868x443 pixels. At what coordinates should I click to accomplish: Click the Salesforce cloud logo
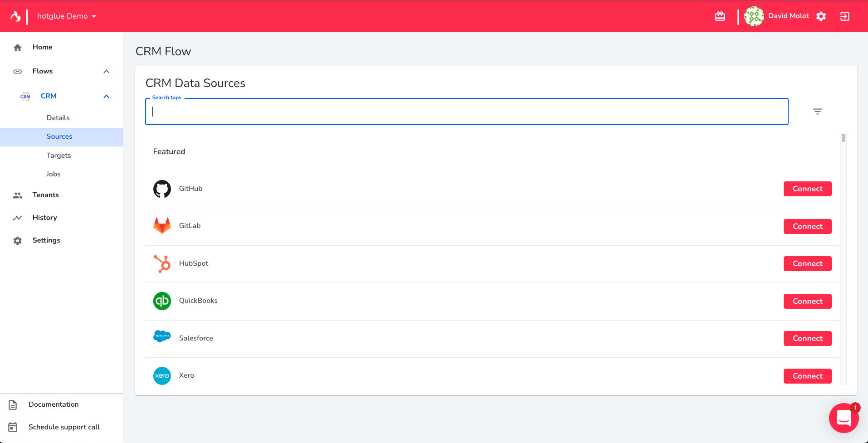(x=162, y=336)
